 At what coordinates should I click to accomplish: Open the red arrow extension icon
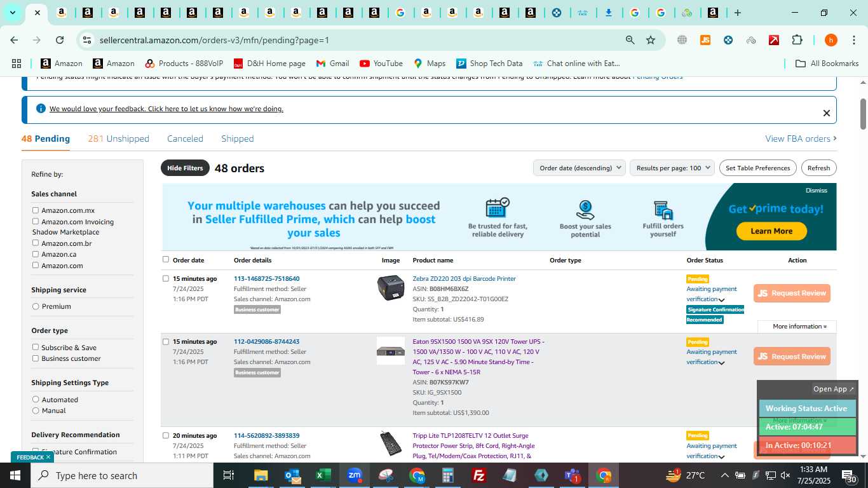pyautogui.click(x=774, y=40)
